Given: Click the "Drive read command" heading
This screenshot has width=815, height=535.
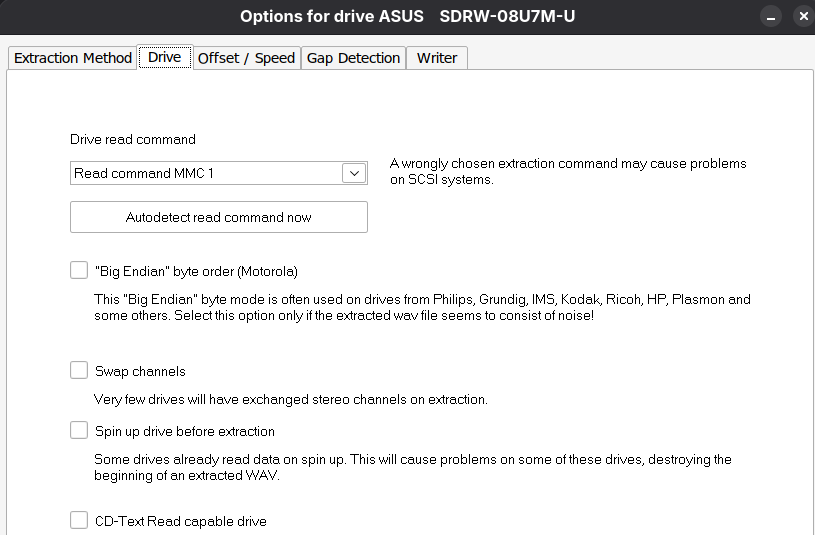Looking at the screenshot, I should [133, 139].
